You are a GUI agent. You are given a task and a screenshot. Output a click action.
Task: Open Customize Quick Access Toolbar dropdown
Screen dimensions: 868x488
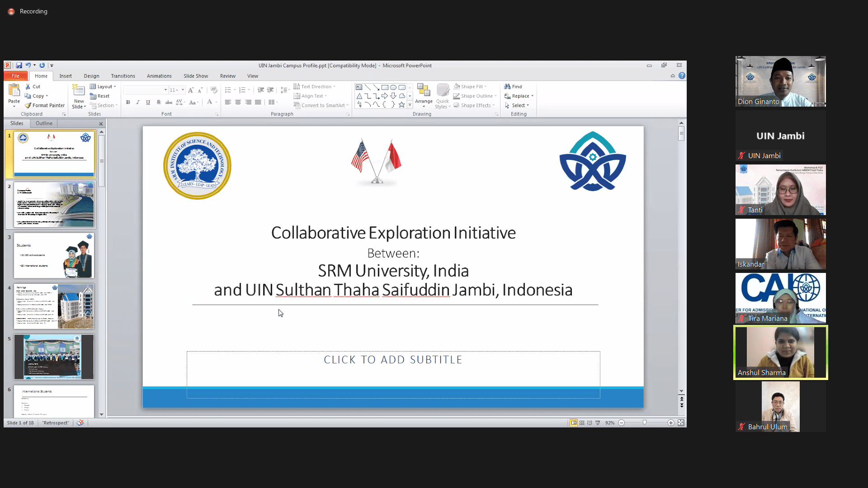[x=52, y=66]
